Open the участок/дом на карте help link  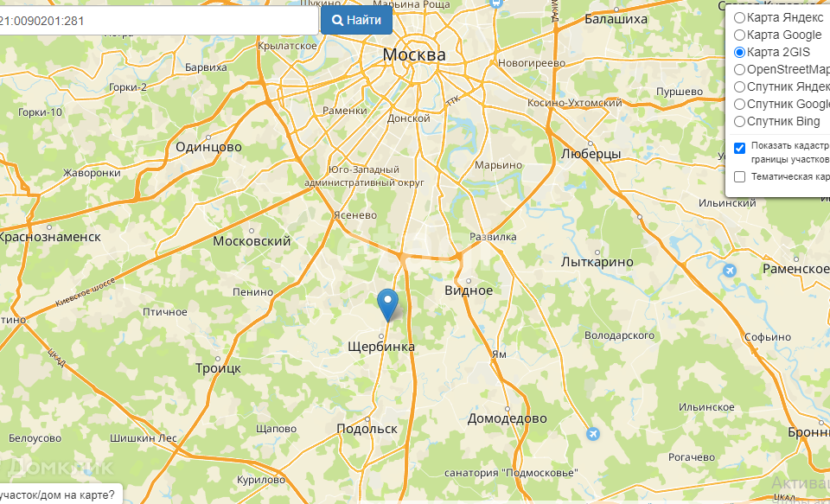[x=57, y=495]
